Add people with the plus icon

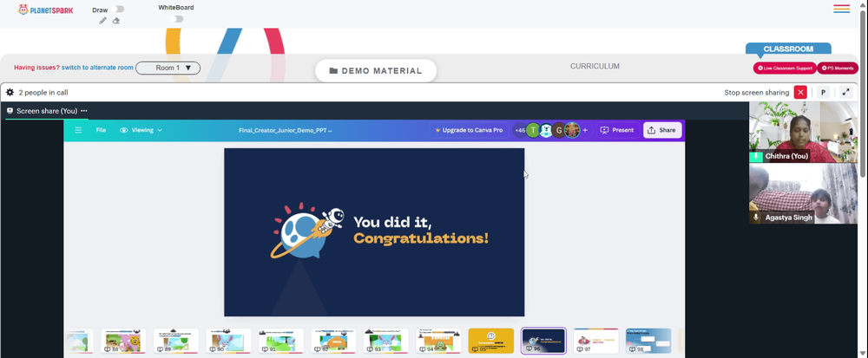click(x=585, y=130)
